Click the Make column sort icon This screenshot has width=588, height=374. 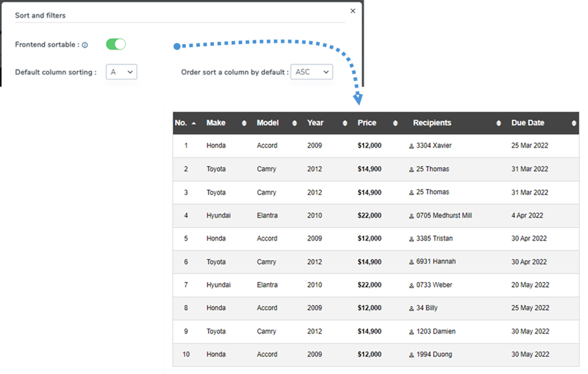[244, 123]
